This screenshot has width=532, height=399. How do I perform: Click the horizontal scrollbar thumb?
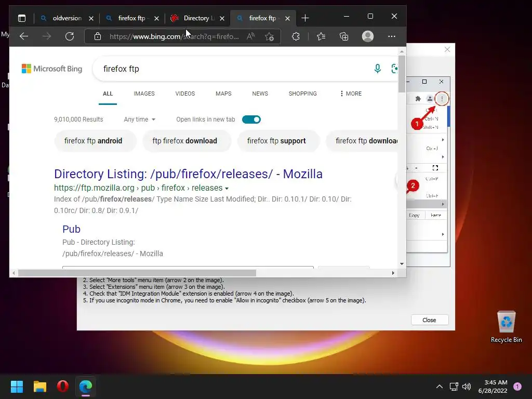point(137,273)
